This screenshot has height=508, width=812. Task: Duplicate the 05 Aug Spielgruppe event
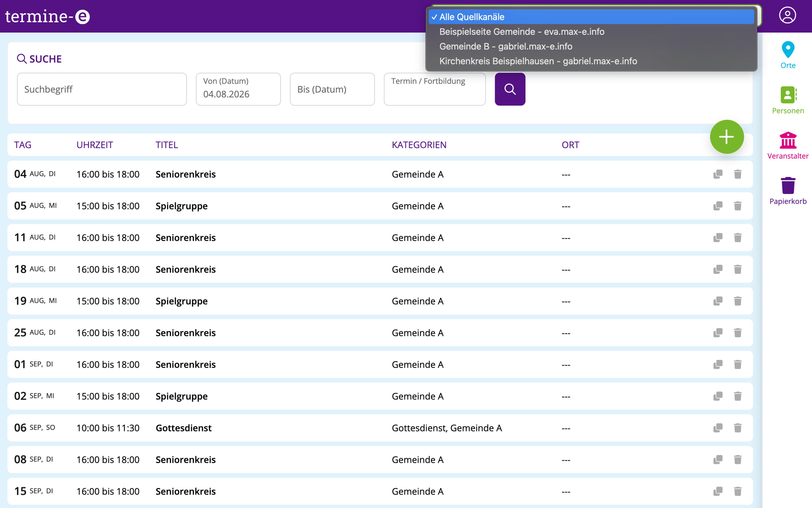(718, 206)
